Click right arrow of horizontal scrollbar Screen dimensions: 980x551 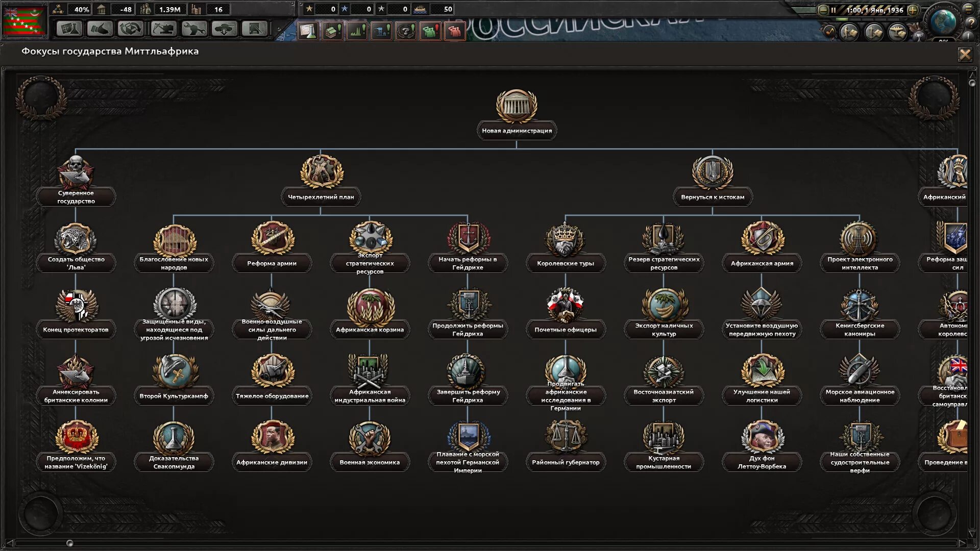pyautogui.click(x=962, y=543)
